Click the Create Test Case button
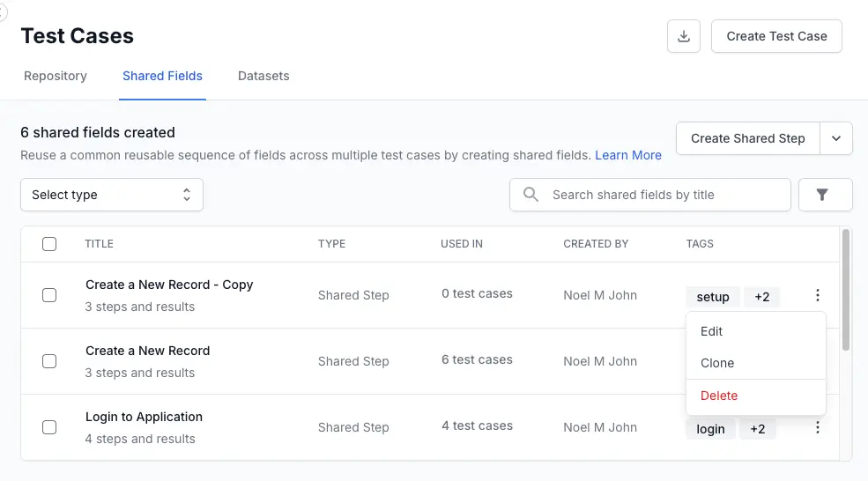The width and height of the screenshot is (868, 481). (x=776, y=36)
